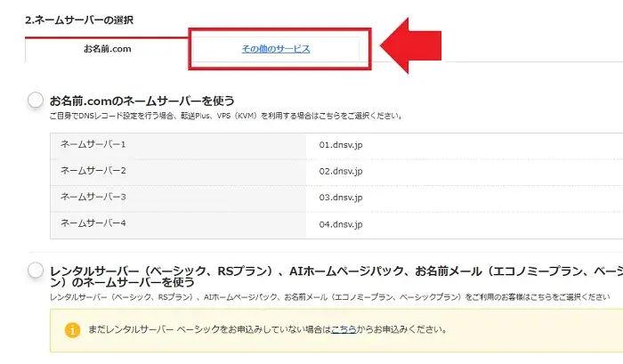The width and height of the screenshot is (623, 364).
Task: Click heading レンタルサーバー(ベーシック、RSプラン)
Action: (336, 276)
